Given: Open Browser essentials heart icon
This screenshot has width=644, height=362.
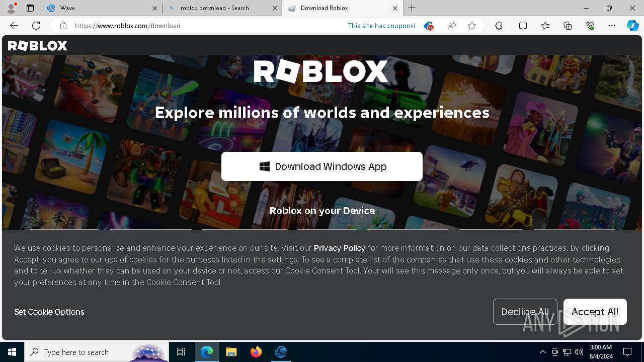Looking at the screenshot, I should [x=590, y=26].
